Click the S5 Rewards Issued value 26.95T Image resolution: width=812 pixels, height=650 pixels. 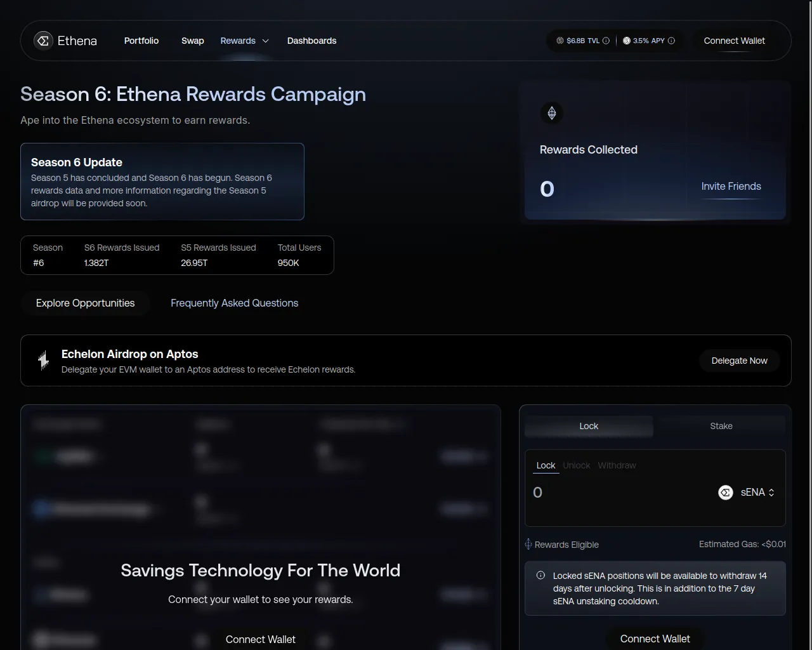click(x=194, y=263)
